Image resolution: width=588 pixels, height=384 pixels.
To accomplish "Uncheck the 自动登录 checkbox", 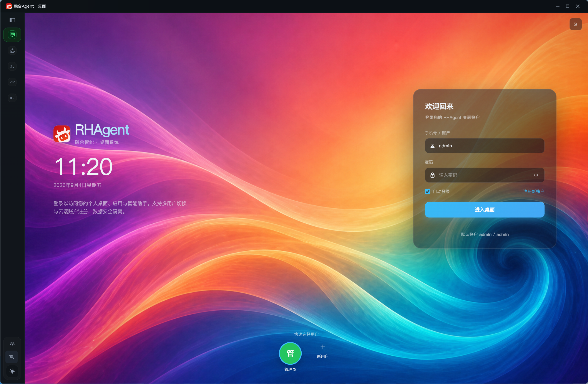I will (x=427, y=192).
